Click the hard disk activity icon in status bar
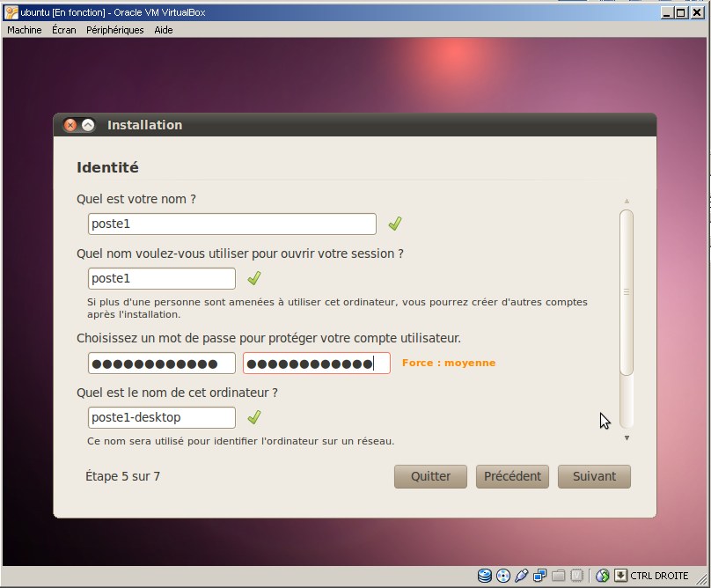The height and width of the screenshot is (588, 711). pyautogui.click(x=485, y=576)
